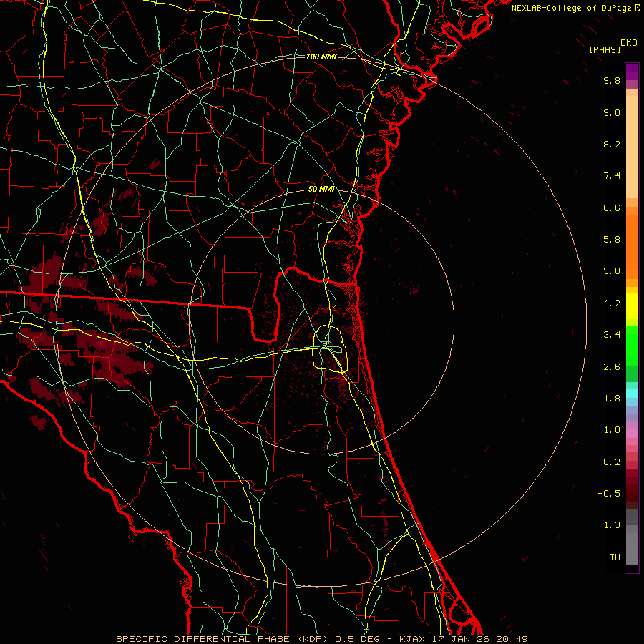Click the TH threshold label
644x644 pixels.
[615, 557]
